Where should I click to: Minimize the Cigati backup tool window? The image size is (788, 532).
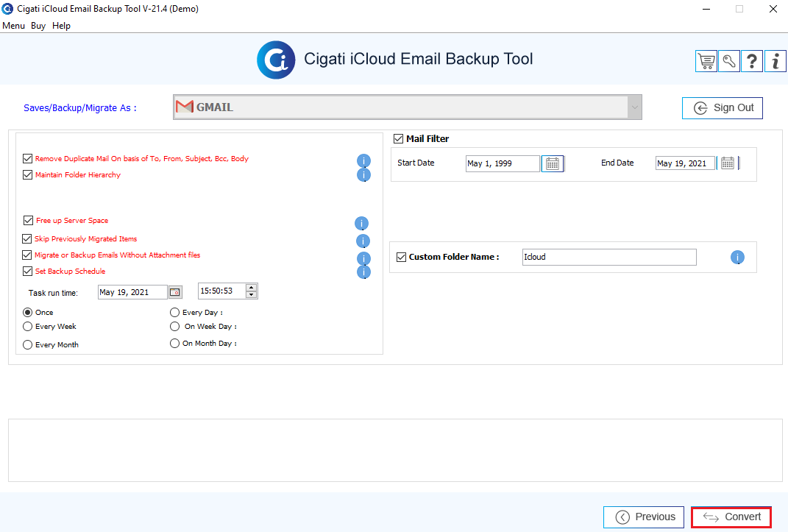(x=706, y=9)
